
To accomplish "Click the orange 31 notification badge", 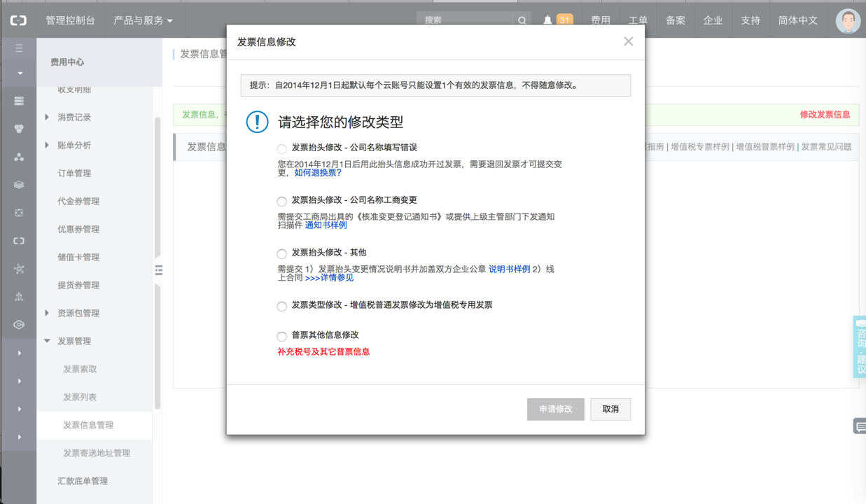I will coord(564,20).
